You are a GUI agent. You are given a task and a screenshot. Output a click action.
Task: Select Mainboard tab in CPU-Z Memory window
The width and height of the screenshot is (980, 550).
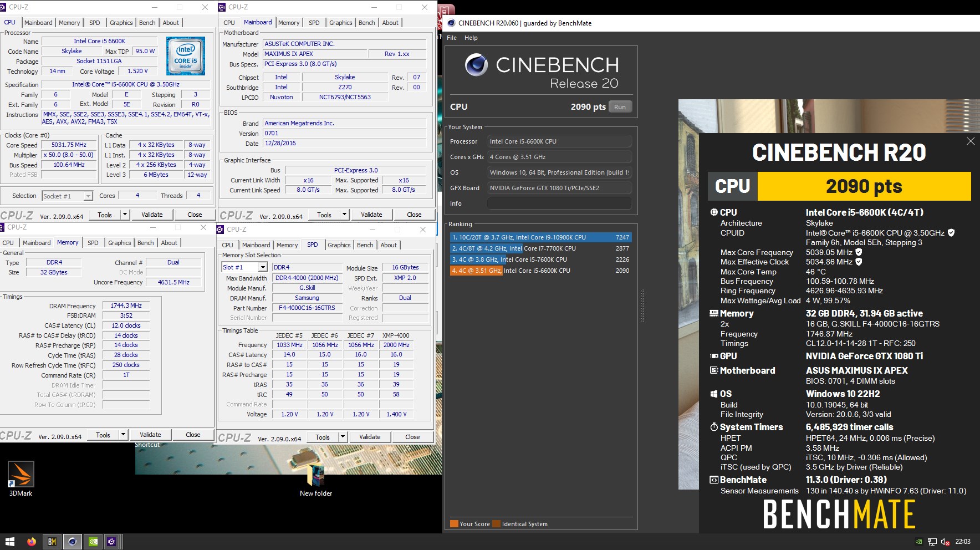coord(37,243)
